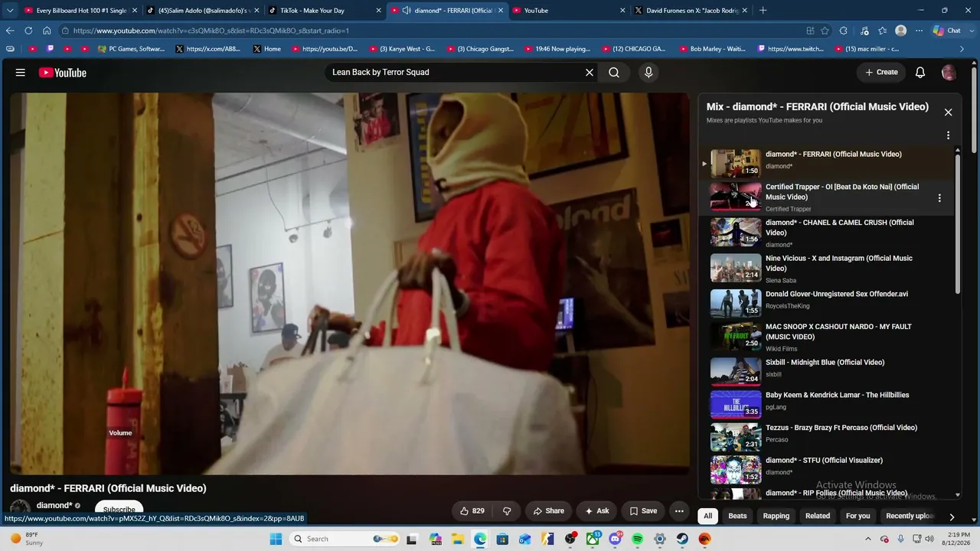Image resolution: width=980 pixels, height=551 pixels.
Task: Open tab search dropdown in title bar
Action: (10, 11)
